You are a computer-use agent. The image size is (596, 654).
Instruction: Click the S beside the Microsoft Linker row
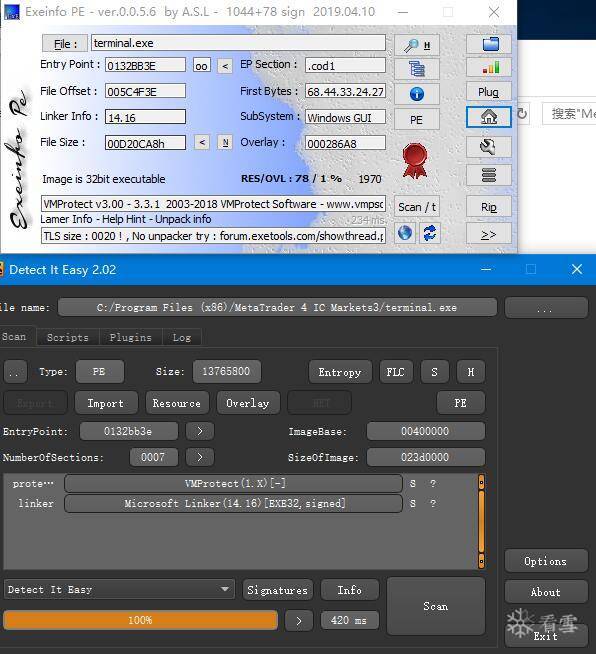(412, 503)
